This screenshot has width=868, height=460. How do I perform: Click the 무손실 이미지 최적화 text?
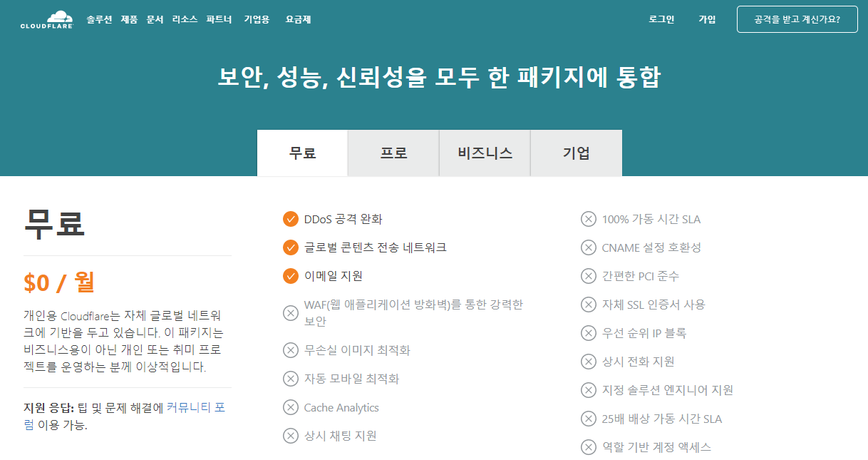click(357, 350)
